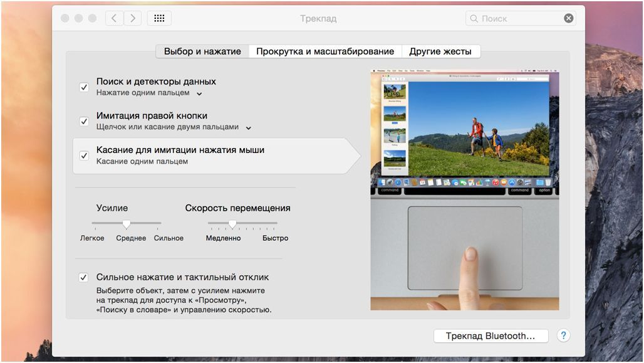Uncheck «Касание для имитации нажатия мыши»
644x363 pixels.
pos(84,155)
